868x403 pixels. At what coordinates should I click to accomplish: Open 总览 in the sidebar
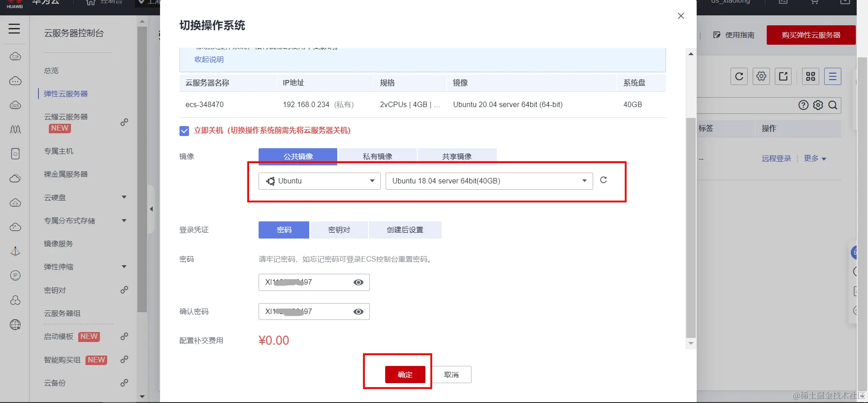pos(51,70)
